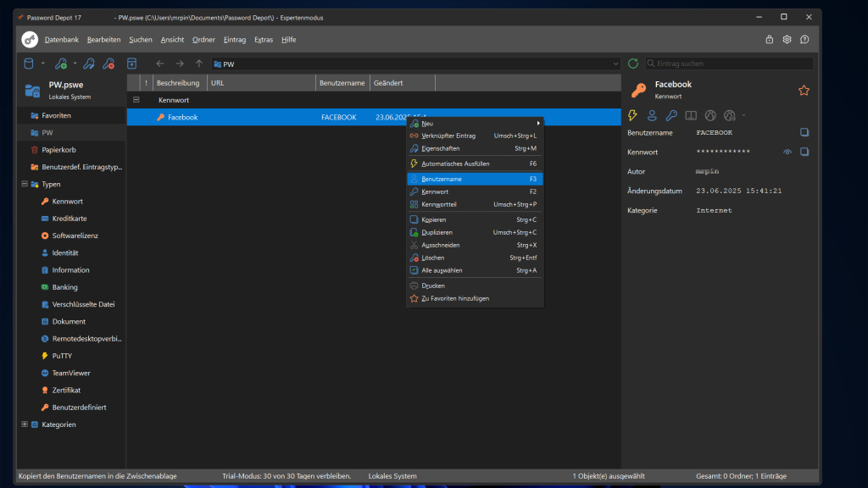Click the lock database icon in header
Screen dimensions: 868x488
[x=769, y=40]
